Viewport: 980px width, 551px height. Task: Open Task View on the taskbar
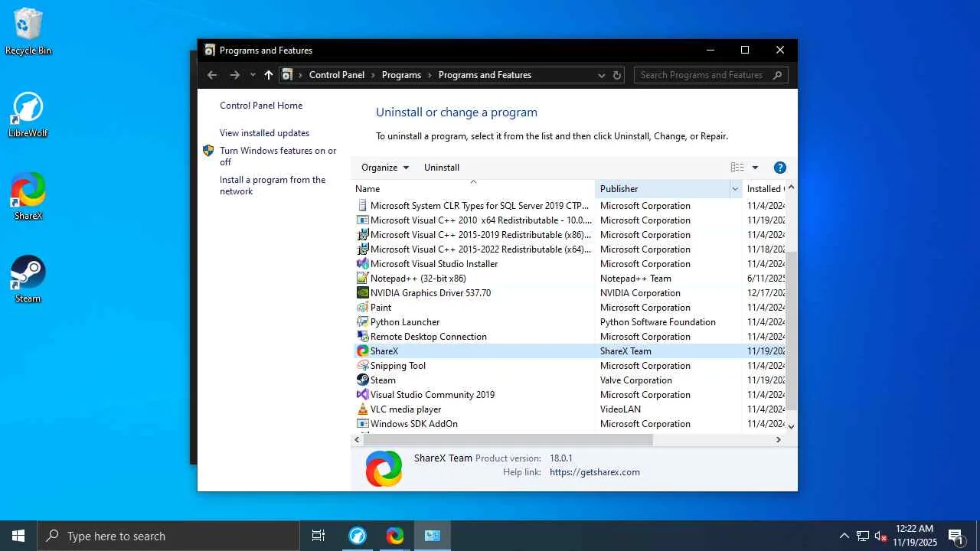[x=318, y=536]
